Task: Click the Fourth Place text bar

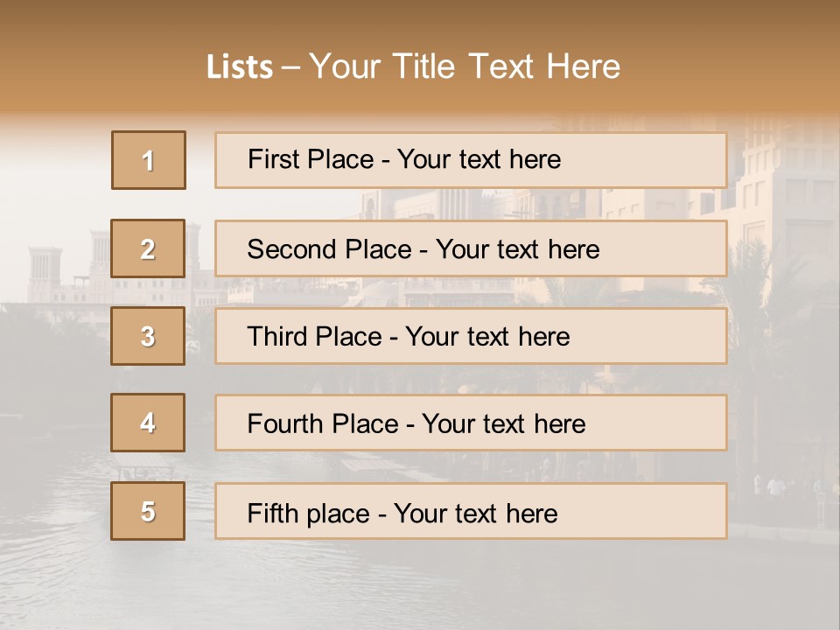Action: coord(471,423)
